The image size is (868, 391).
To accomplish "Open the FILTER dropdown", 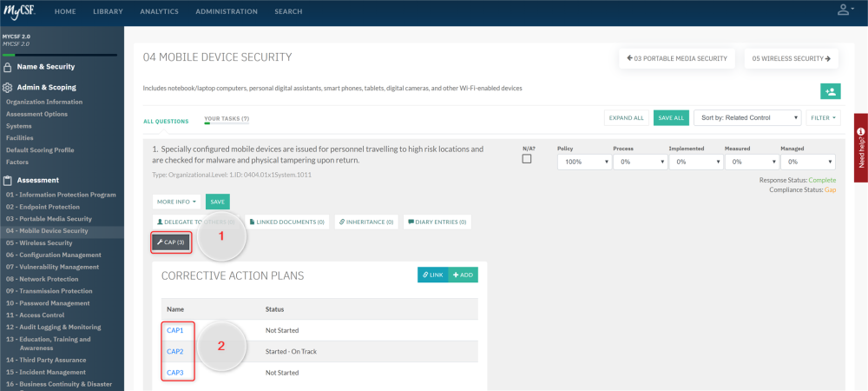I will point(823,117).
